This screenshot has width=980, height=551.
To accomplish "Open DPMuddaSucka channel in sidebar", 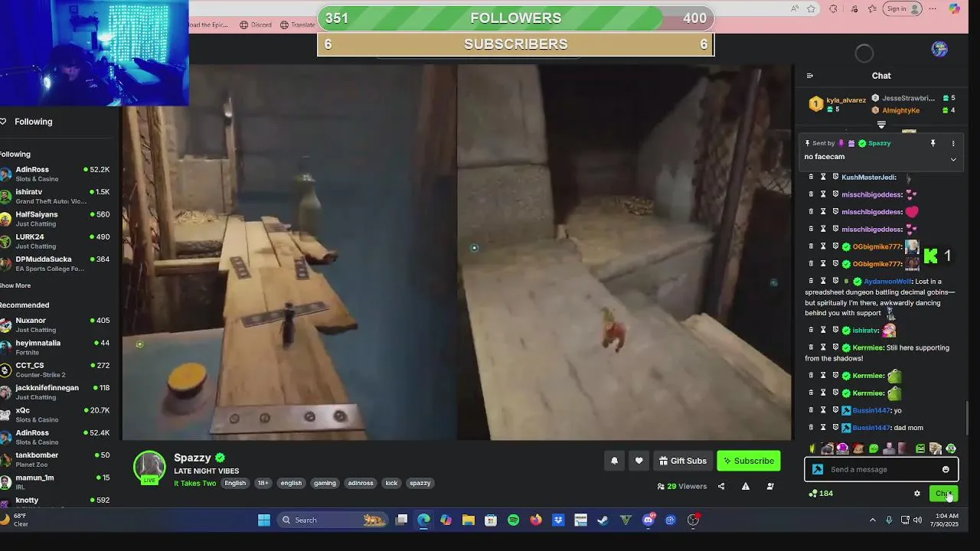I will [55, 263].
